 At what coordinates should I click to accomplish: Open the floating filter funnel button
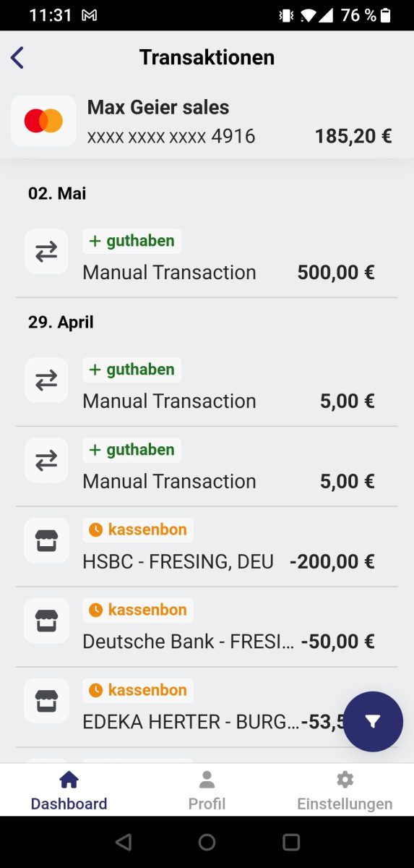click(373, 721)
